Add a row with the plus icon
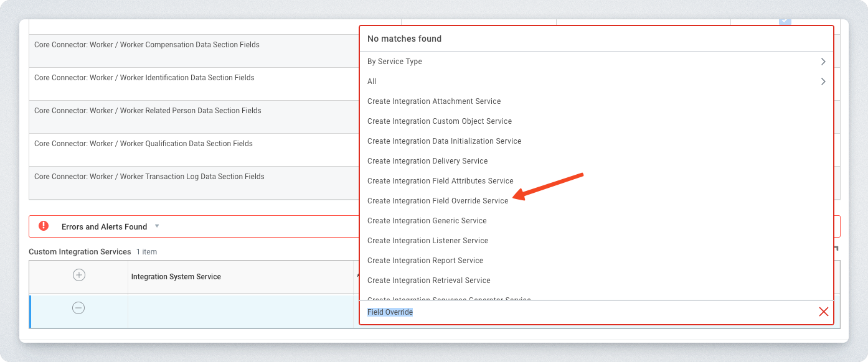Image resolution: width=868 pixels, height=362 pixels. point(79,275)
